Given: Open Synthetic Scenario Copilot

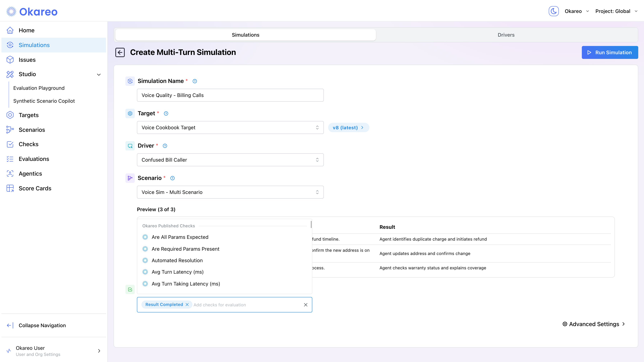Looking at the screenshot, I should 44,101.
